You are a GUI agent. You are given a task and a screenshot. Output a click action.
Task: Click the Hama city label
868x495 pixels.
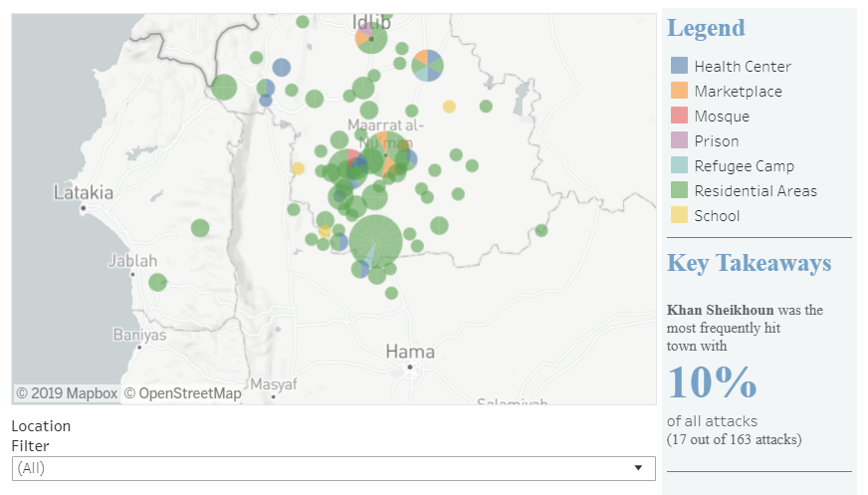click(410, 352)
